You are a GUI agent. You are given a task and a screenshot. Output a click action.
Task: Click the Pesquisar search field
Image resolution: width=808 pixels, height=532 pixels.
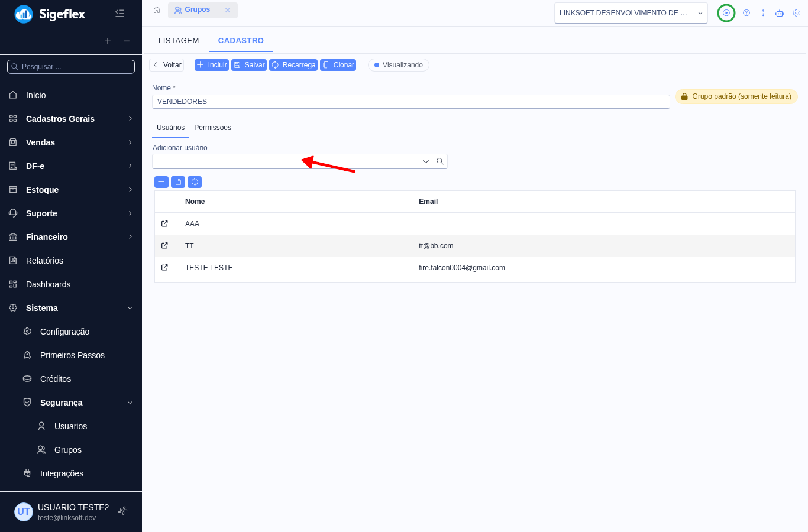pos(71,67)
